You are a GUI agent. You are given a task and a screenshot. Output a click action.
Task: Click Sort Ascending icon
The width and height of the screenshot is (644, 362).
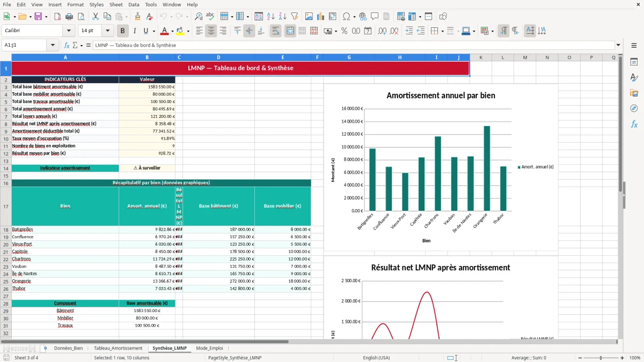click(x=270, y=17)
